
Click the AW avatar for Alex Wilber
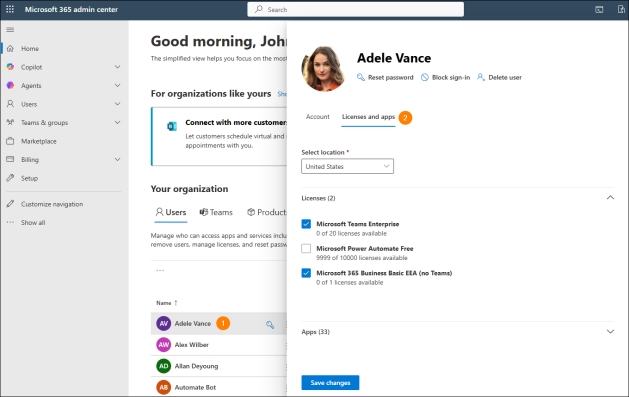tap(164, 345)
